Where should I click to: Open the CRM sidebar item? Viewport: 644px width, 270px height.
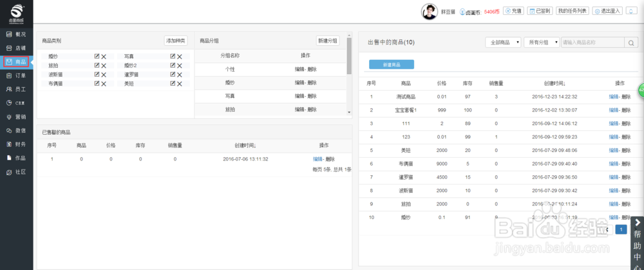tap(17, 103)
